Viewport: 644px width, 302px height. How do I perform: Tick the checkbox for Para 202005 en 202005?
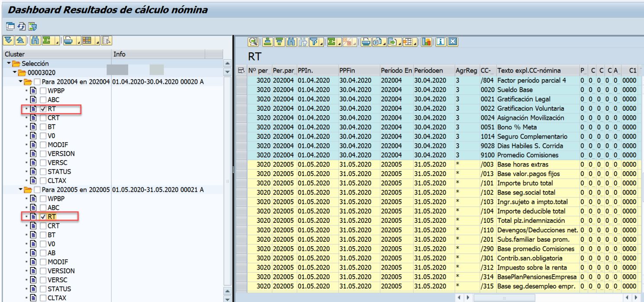pos(37,190)
